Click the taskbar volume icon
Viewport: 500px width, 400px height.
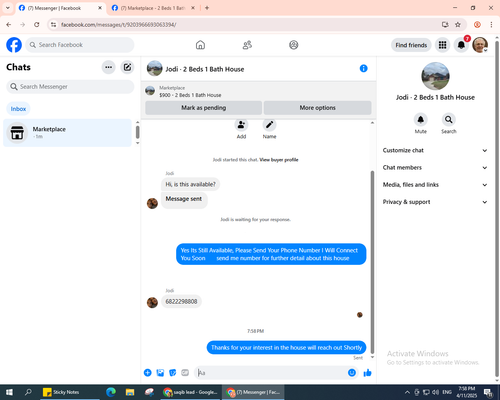pyautogui.click(x=435, y=392)
